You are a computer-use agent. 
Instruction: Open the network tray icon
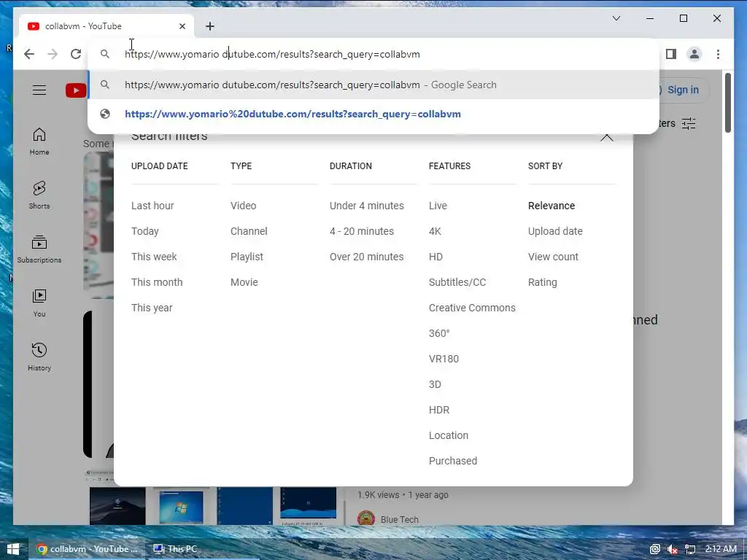(689, 549)
